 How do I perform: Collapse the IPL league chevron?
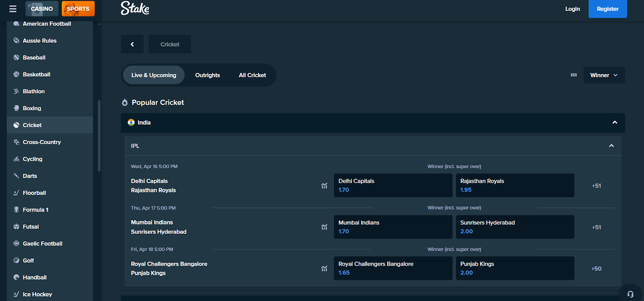(611, 146)
